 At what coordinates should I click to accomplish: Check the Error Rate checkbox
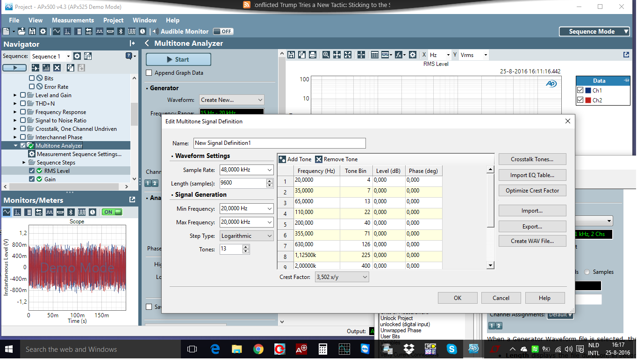tap(32, 87)
